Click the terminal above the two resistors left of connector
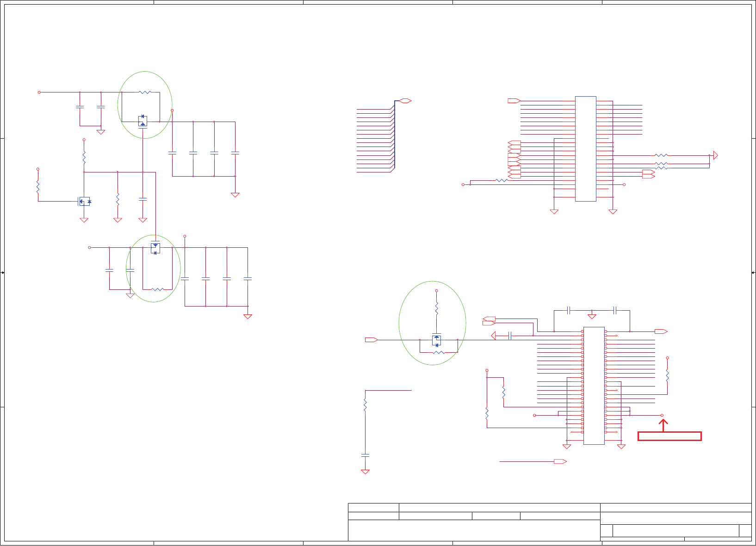This screenshot has height=546, width=756. click(487, 370)
